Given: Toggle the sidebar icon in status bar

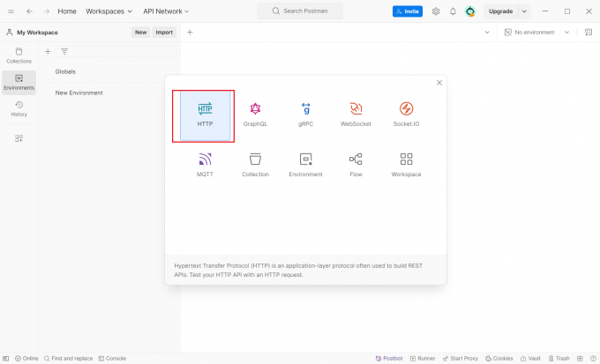Looking at the screenshot, I should point(6,358).
